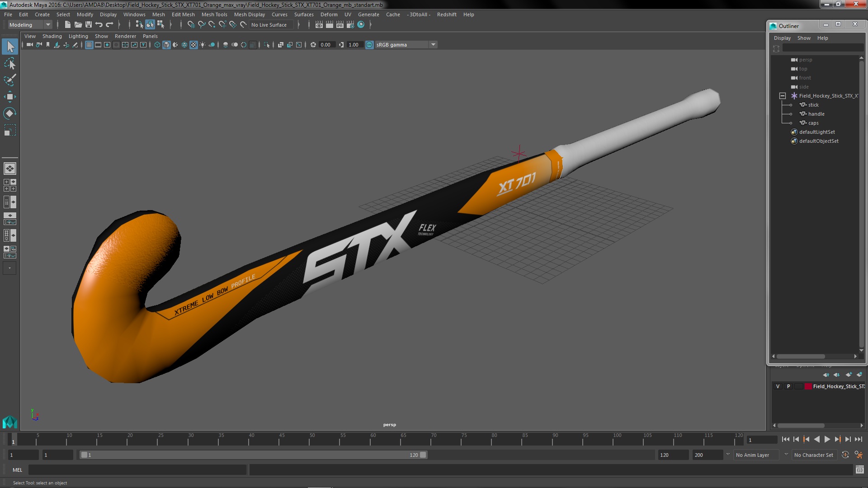The image size is (868, 488).
Task: Toggle layer visibility V box
Action: tap(778, 386)
